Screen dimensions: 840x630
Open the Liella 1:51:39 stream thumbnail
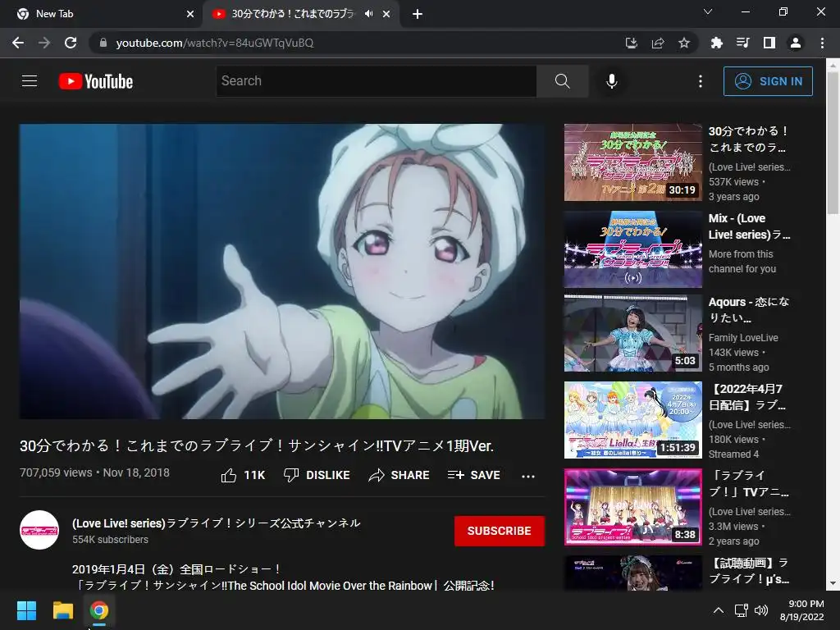pos(632,420)
